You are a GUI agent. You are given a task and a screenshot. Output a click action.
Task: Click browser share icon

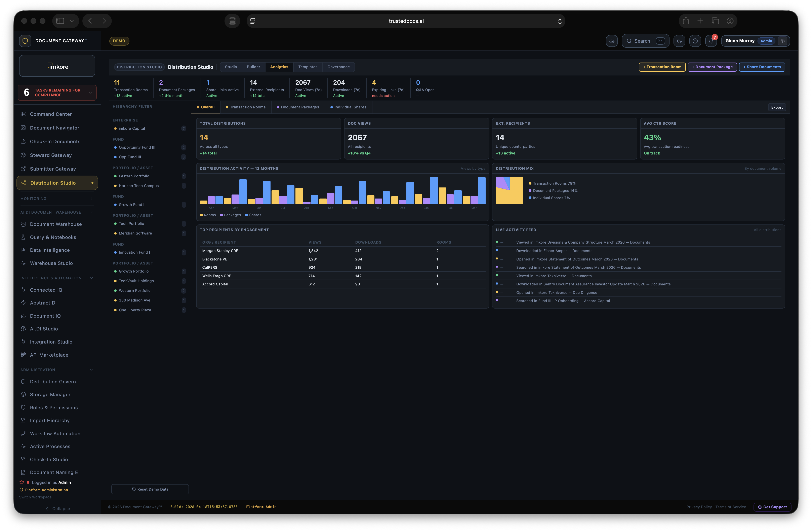pyautogui.click(x=686, y=21)
